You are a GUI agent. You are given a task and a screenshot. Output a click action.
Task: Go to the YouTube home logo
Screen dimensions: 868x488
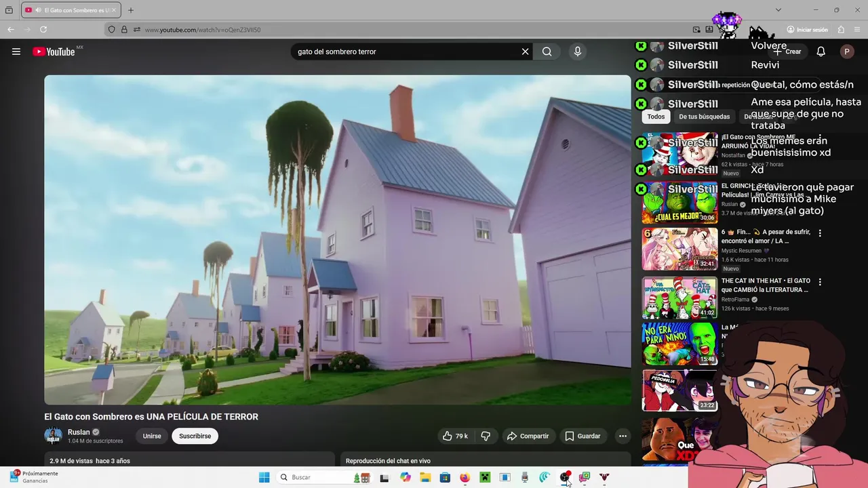[x=54, y=52]
